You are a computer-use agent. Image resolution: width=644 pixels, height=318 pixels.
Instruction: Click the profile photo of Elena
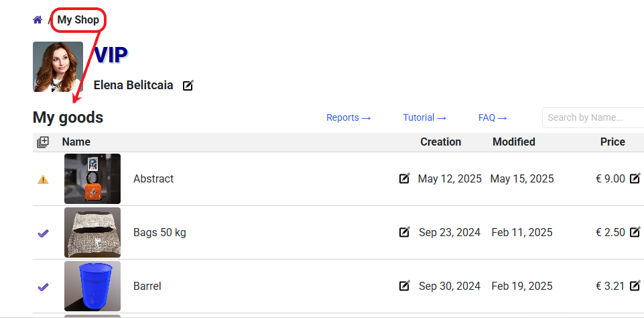pos(58,66)
